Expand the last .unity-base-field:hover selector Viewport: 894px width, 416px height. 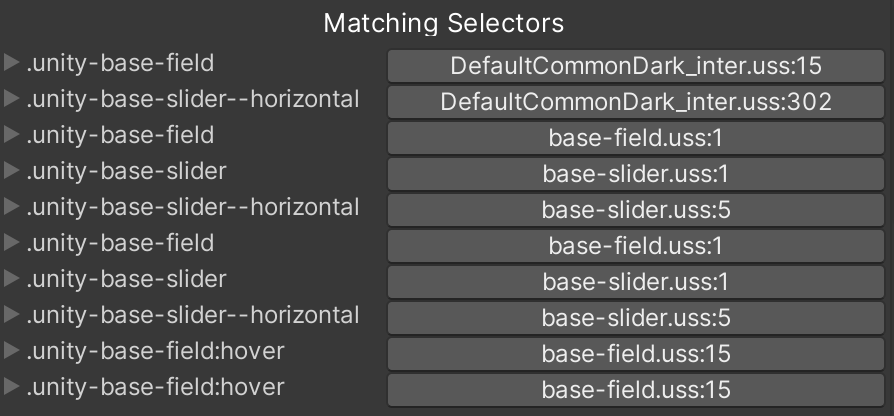pos(12,387)
